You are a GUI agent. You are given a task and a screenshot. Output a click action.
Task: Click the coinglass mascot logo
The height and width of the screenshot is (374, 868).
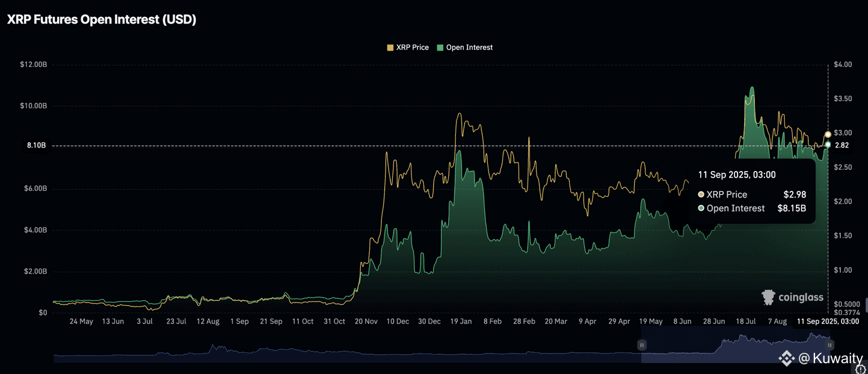pos(768,297)
